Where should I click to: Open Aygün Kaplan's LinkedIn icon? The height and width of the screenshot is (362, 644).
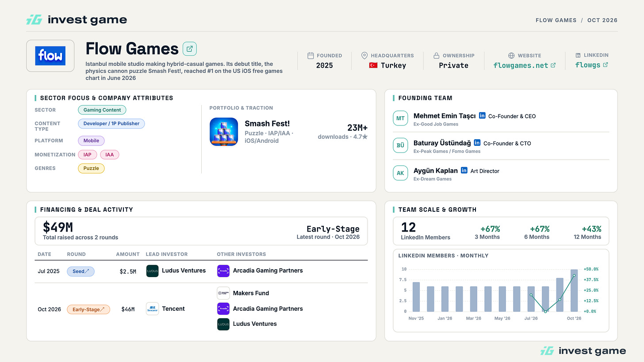click(x=464, y=170)
